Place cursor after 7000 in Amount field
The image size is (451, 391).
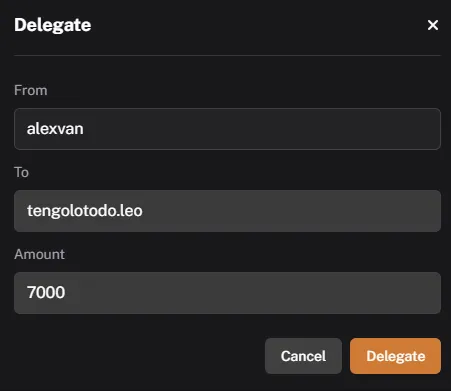pyautogui.click(x=66, y=293)
